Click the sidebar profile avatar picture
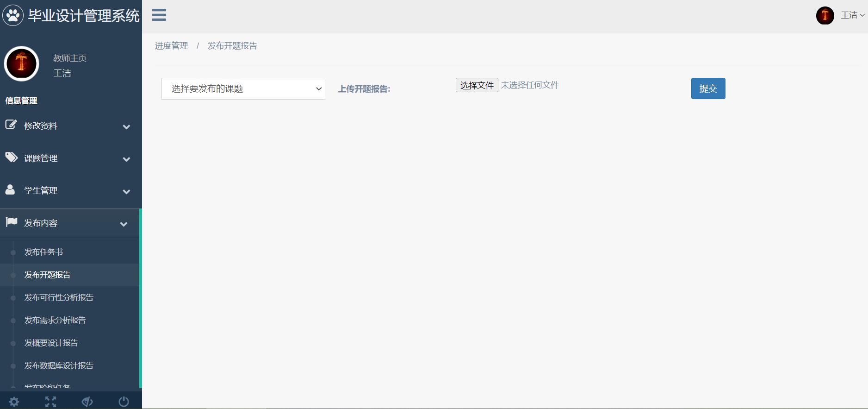Image resolution: width=868 pixels, height=409 pixels. (x=21, y=63)
